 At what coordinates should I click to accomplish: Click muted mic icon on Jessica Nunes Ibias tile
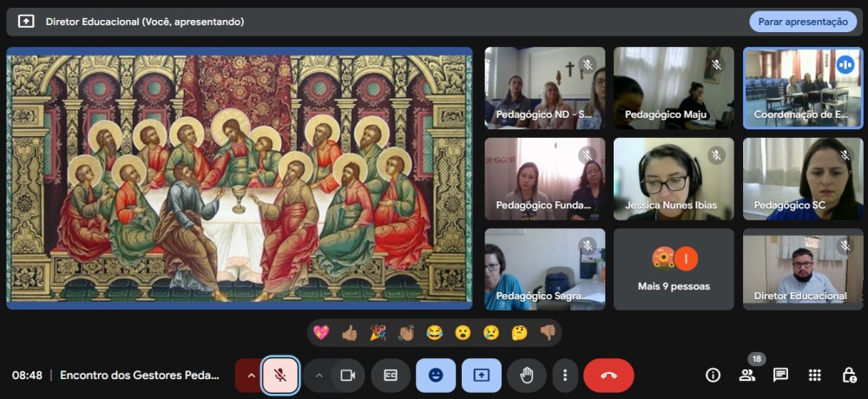716,155
